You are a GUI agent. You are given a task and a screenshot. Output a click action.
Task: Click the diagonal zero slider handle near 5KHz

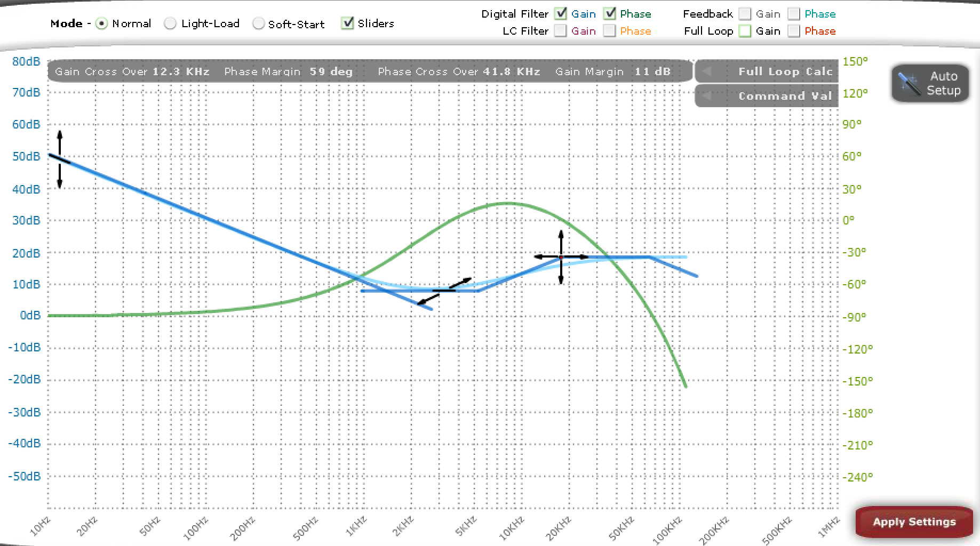click(x=444, y=291)
